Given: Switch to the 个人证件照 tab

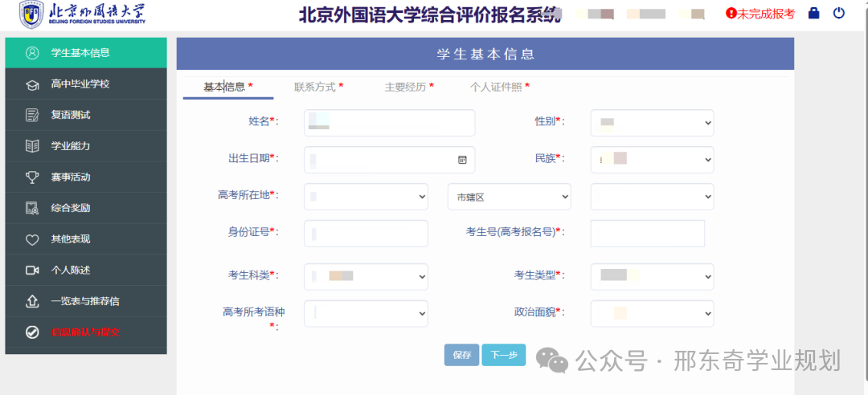Looking at the screenshot, I should 499,87.
